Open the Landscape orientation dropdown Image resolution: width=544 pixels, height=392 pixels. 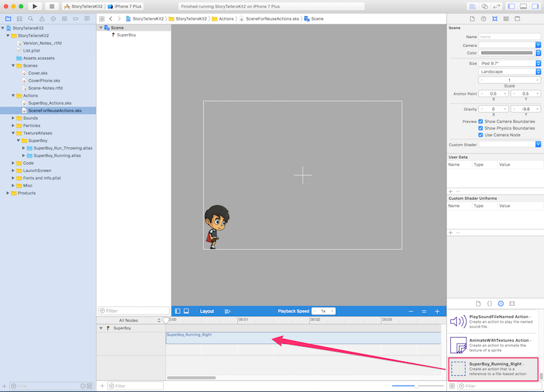(x=509, y=71)
